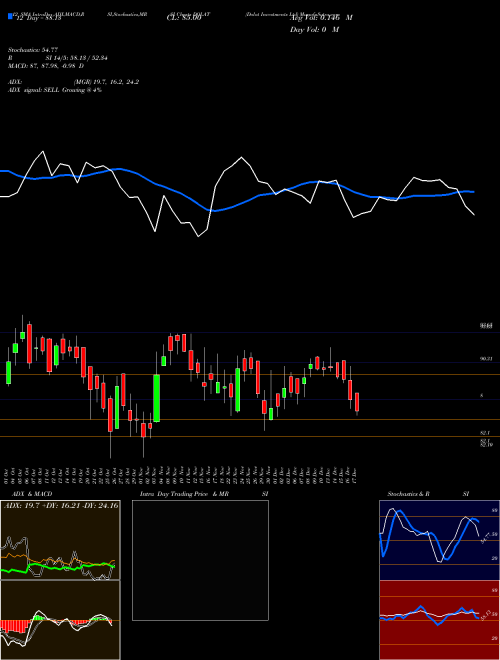Click the MACD: 87, 87.98 reading

46,66
